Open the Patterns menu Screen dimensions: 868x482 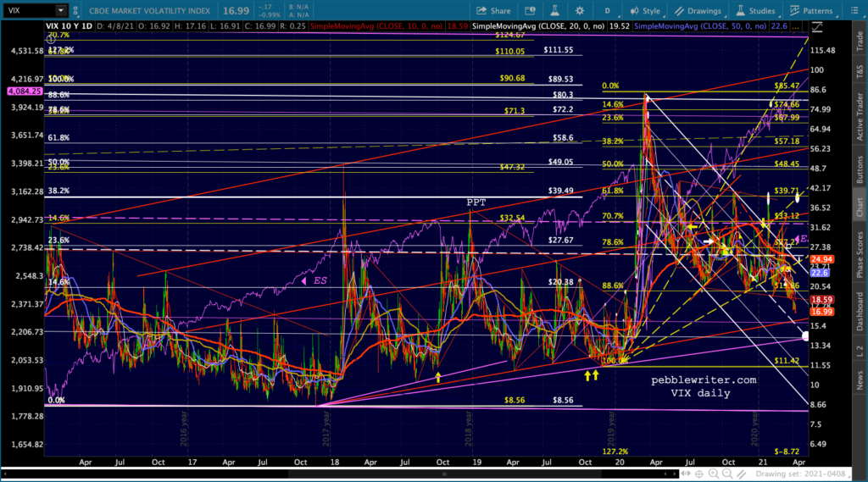click(810, 11)
